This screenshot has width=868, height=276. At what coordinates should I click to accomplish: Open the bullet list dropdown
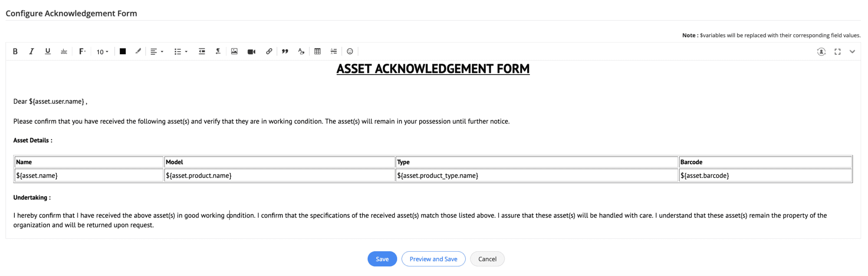coord(181,52)
